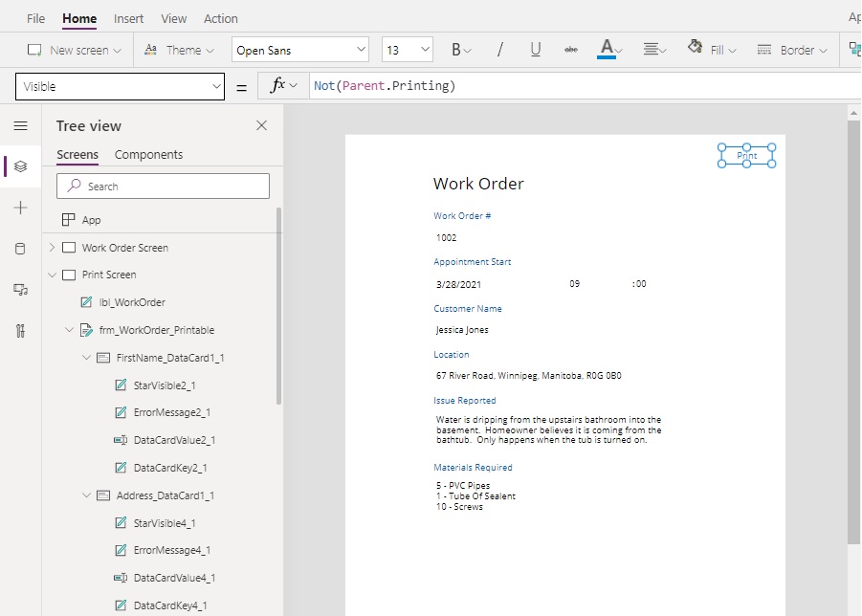Viewport: 862px width, 616px height.
Task: Click the Strikethrough icon
Action: pyautogui.click(x=571, y=50)
